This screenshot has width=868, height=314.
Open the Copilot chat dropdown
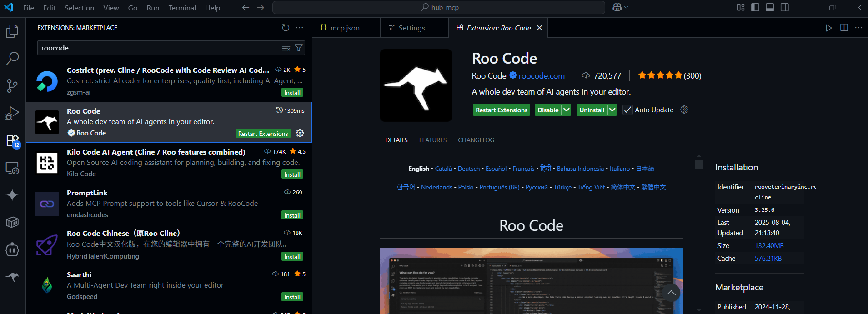coord(627,7)
